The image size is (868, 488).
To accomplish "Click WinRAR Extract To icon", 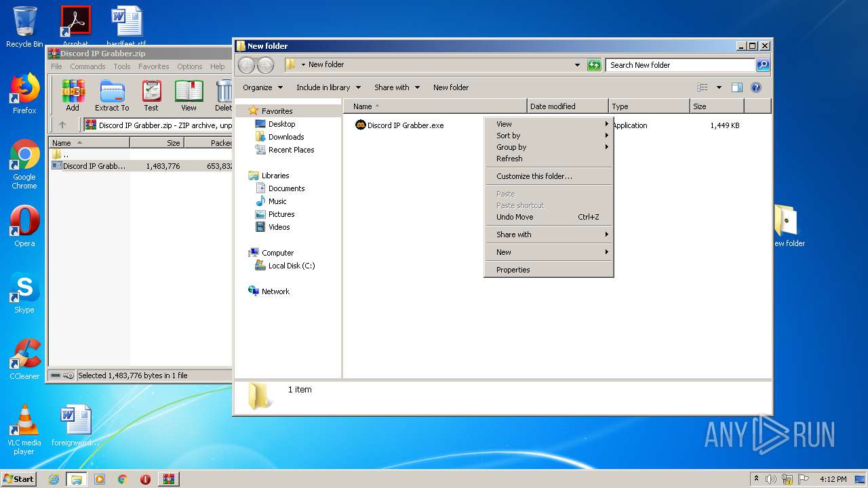I will [x=112, y=95].
